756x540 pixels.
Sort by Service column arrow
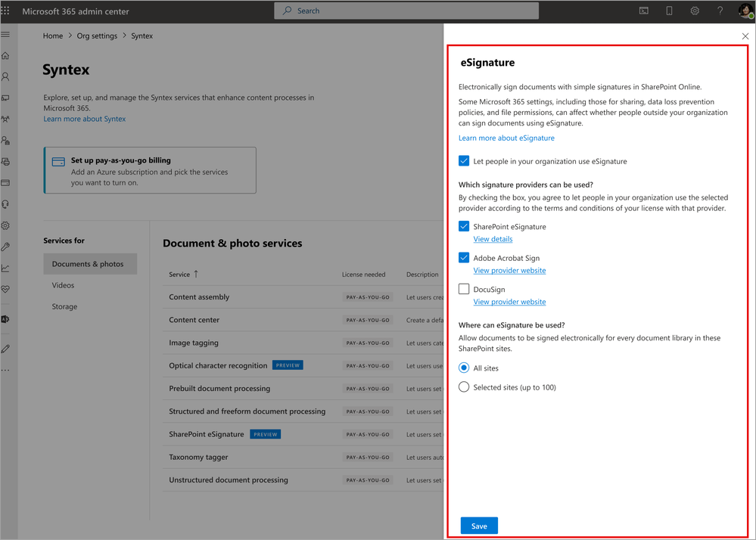(196, 274)
